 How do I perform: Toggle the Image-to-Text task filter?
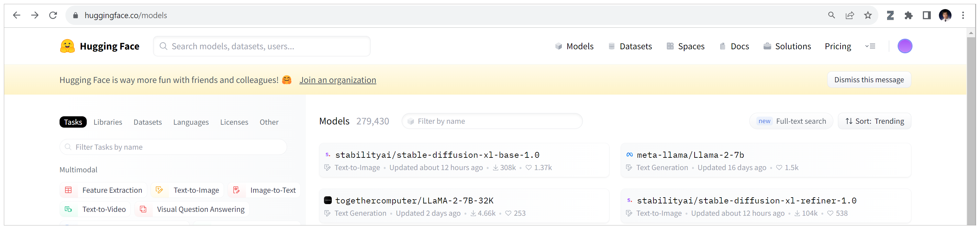tap(264, 190)
